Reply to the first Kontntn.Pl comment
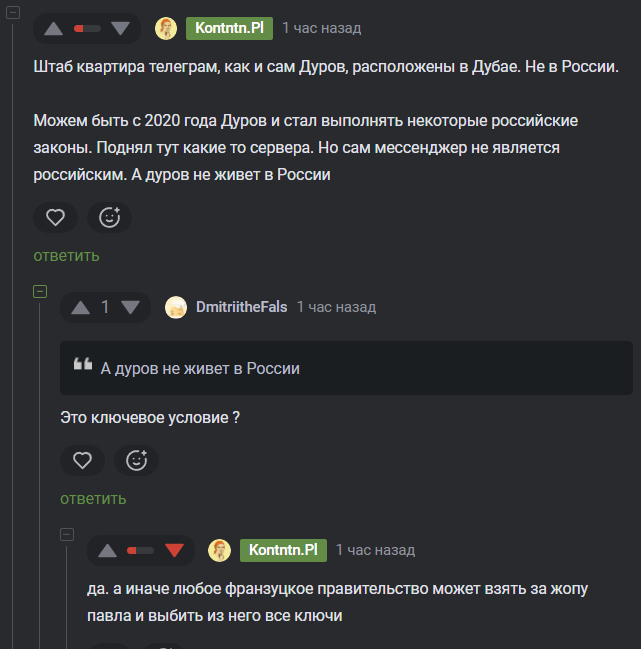 (x=66, y=255)
